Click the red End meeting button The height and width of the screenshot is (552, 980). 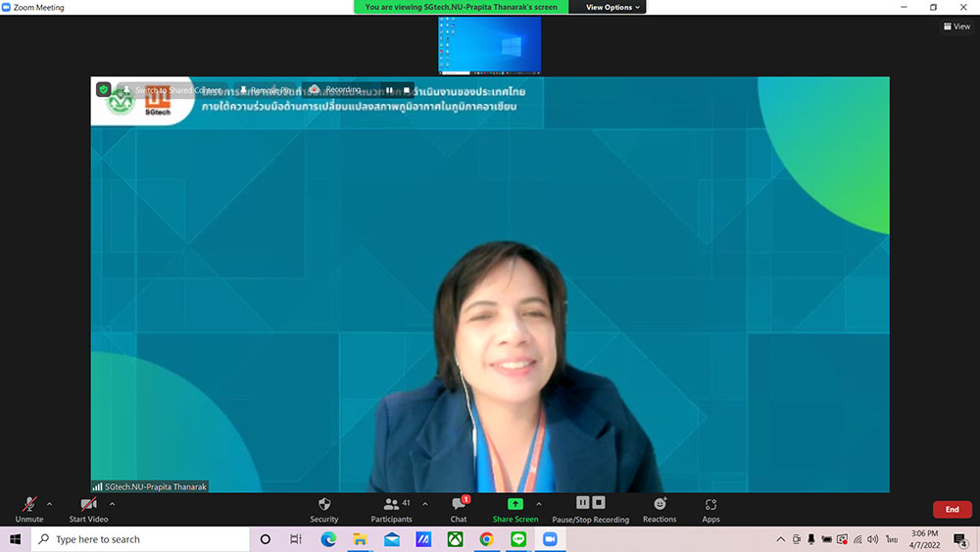click(952, 510)
